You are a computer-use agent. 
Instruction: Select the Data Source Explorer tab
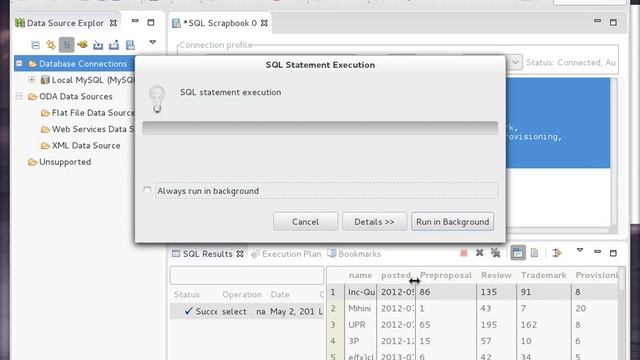(x=65, y=23)
